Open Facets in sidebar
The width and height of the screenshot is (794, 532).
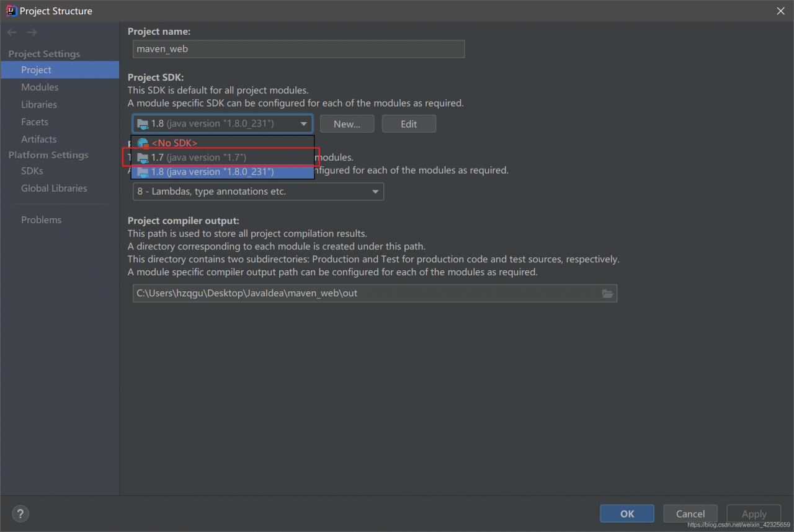point(35,122)
